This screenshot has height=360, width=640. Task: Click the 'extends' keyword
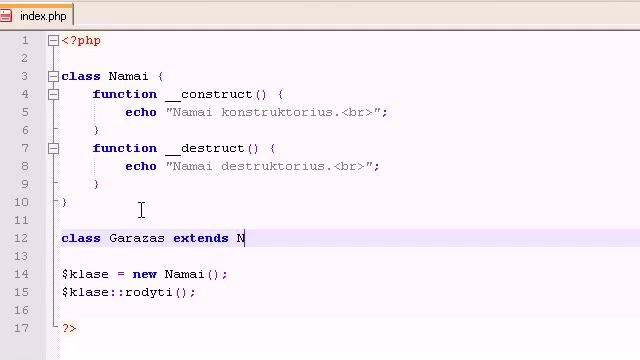(x=201, y=238)
